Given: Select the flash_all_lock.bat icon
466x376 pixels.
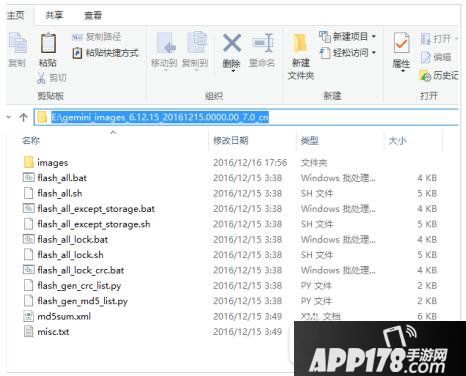Looking at the screenshot, I should [x=29, y=239].
